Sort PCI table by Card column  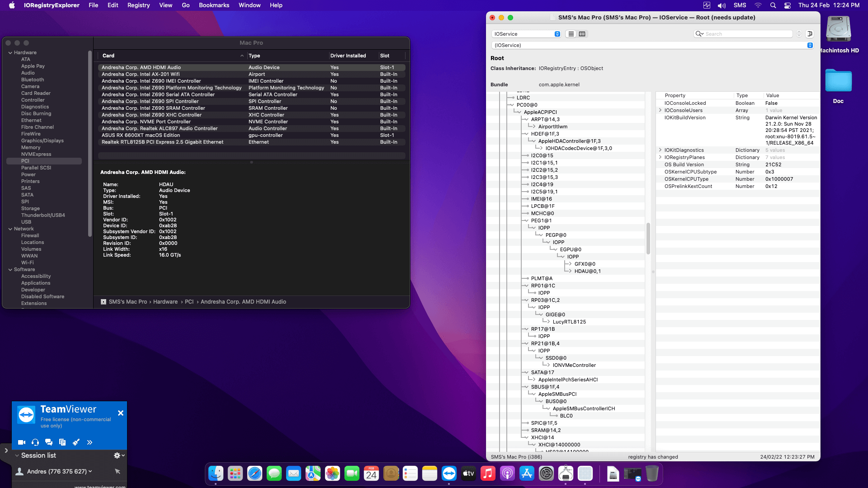point(172,56)
